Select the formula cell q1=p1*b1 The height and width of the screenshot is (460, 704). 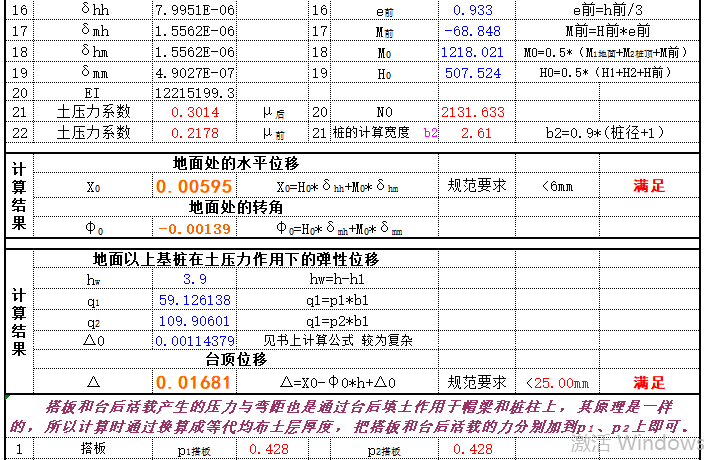(x=337, y=300)
